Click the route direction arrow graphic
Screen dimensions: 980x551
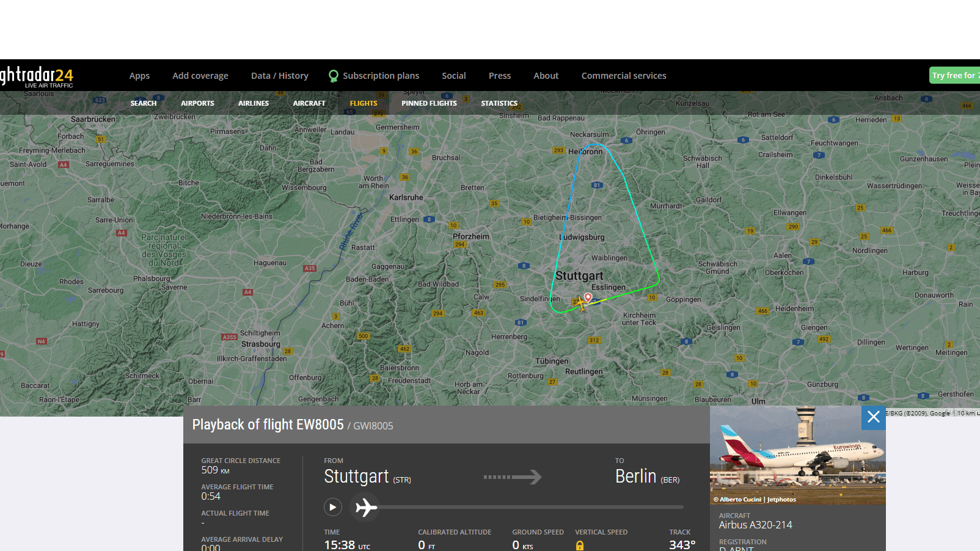(x=513, y=476)
